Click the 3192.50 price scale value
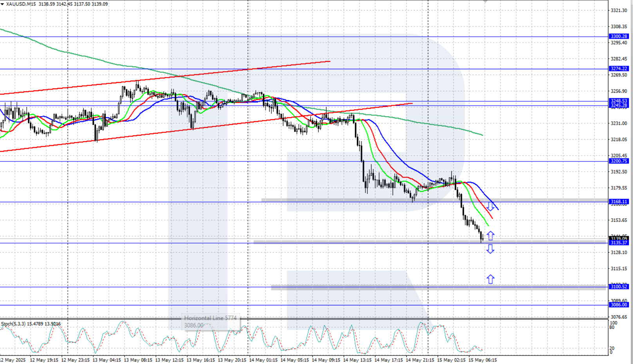Viewport: 633px width, 364px height. [619, 172]
